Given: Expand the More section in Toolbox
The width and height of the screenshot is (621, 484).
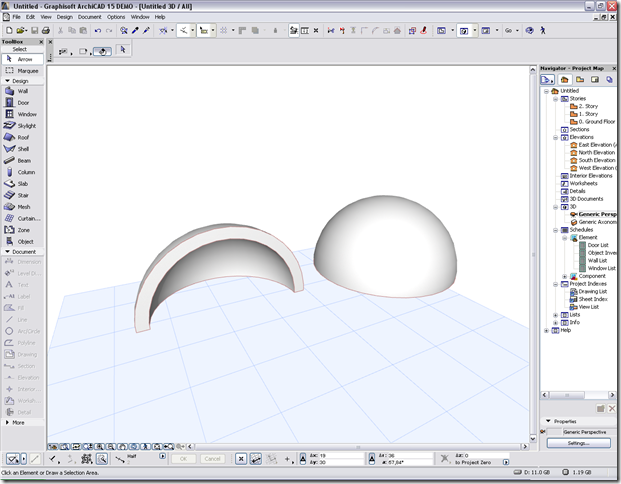Looking at the screenshot, I should (8, 423).
